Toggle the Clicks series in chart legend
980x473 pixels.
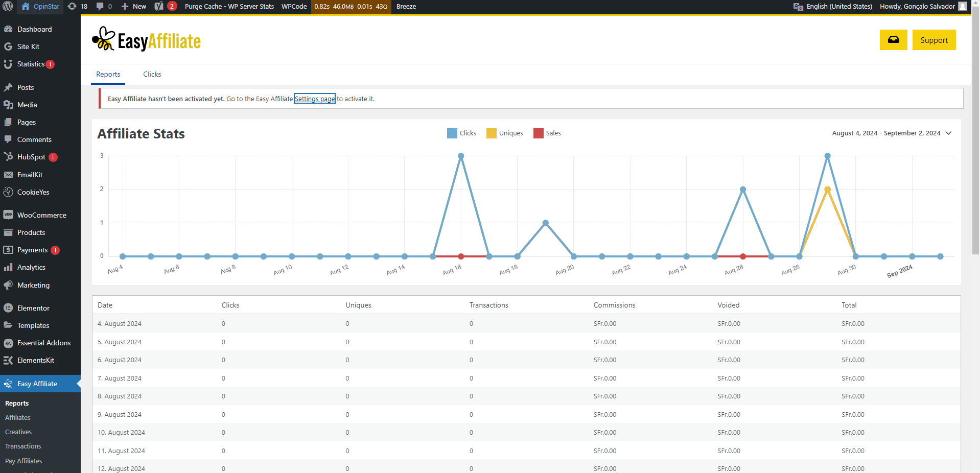(461, 133)
